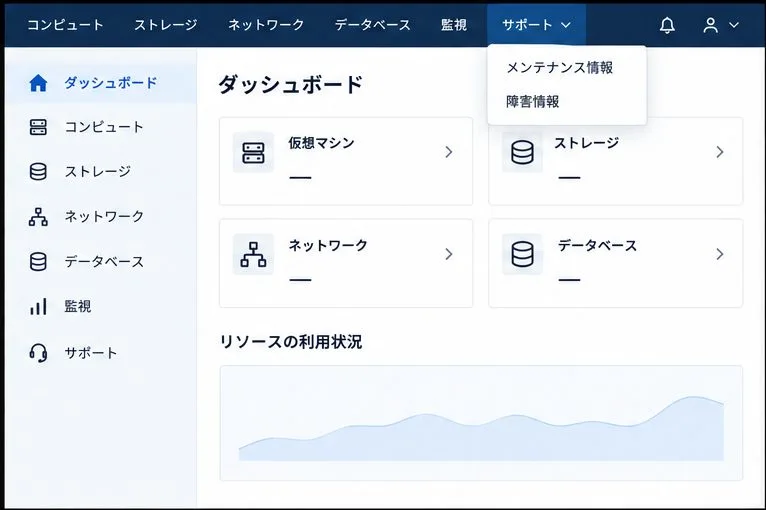Viewport: 766px width, 510px height.
Task: Go to コンピュート in the sidebar
Action: (104, 127)
